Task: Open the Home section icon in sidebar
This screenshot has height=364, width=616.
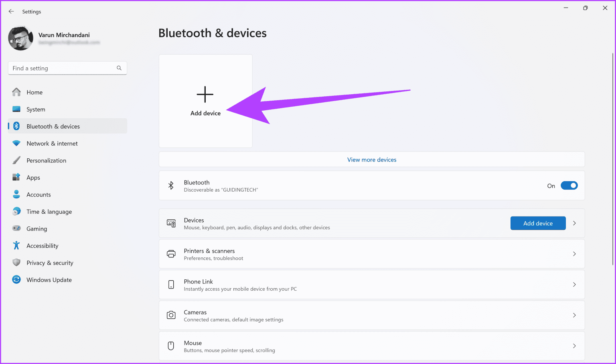Action: point(16,92)
